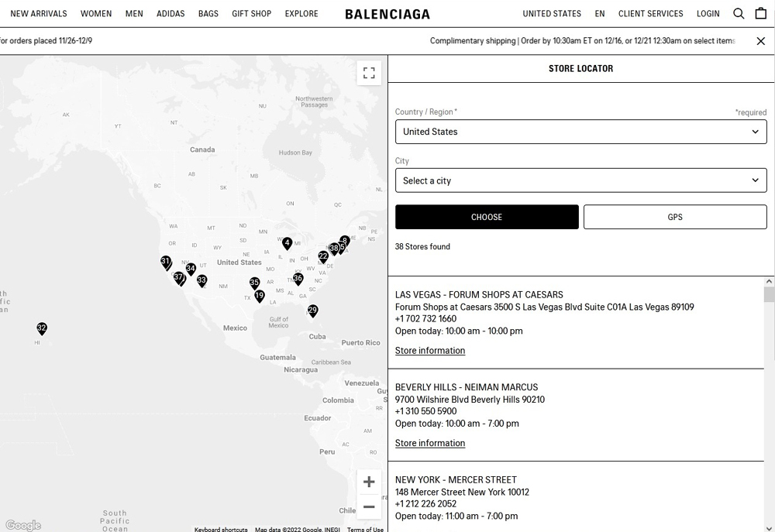Zoom out on the map
775x532 pixels.
369,507
